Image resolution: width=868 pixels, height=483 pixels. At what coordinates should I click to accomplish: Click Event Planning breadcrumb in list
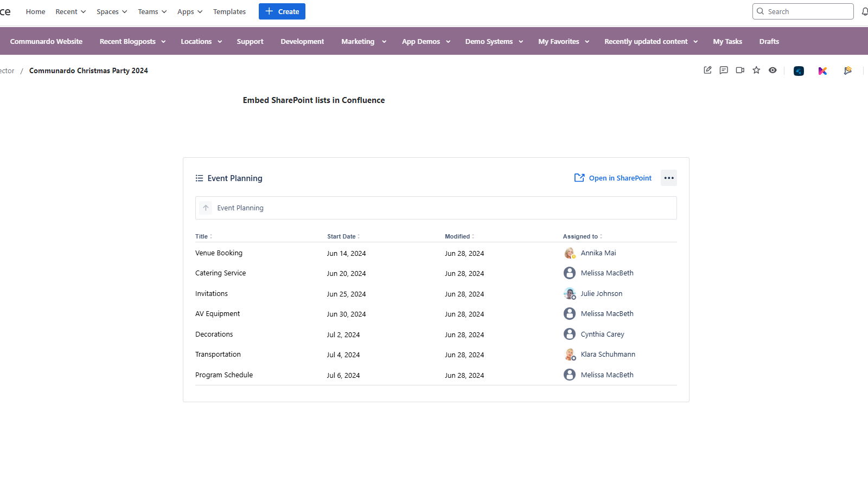[240, 208]
